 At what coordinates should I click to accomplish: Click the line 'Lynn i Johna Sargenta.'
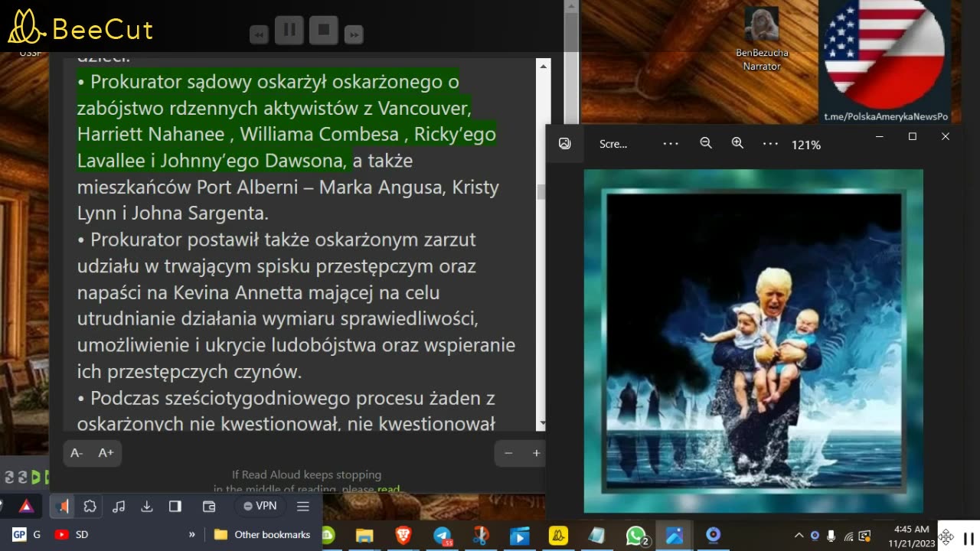click(172, 214)
